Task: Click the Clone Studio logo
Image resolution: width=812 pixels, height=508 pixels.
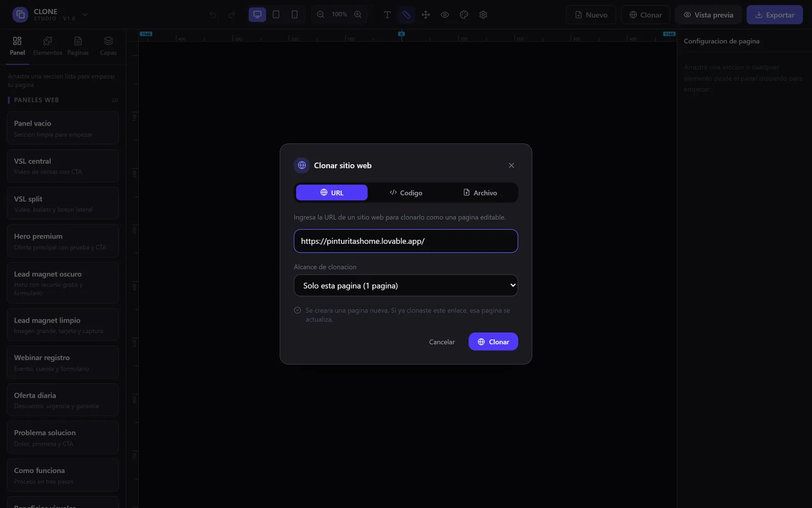Action: [20, 15]
